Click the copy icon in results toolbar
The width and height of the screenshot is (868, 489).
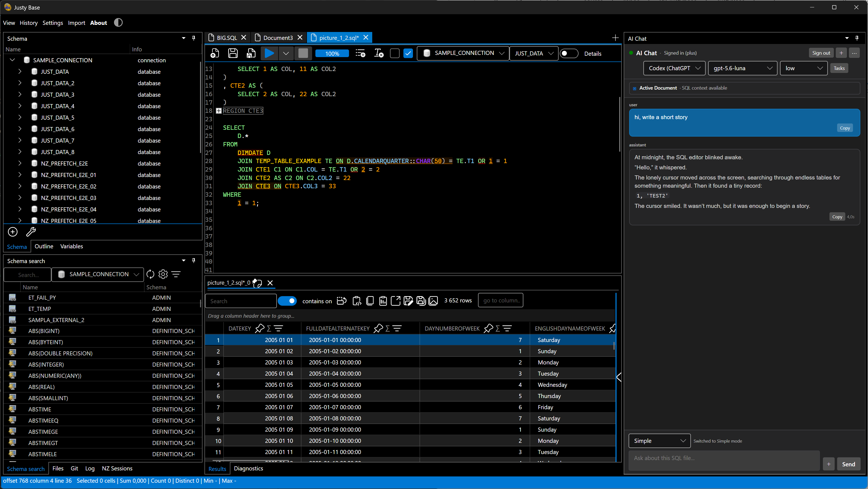tap(370, 301)
